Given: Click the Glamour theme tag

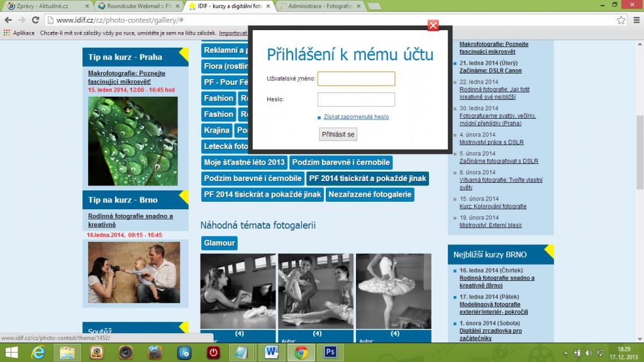Looking at the screenshot, I should (x=219, y=243).
